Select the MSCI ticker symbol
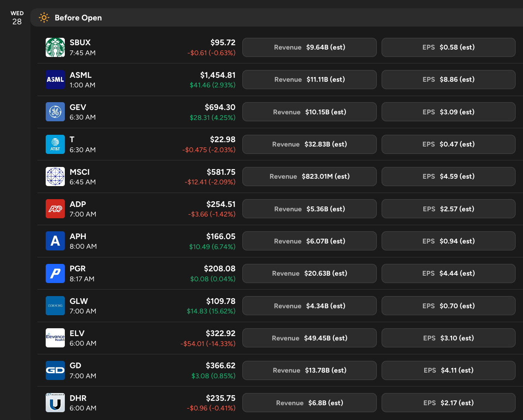 click(x=80, y=172)
